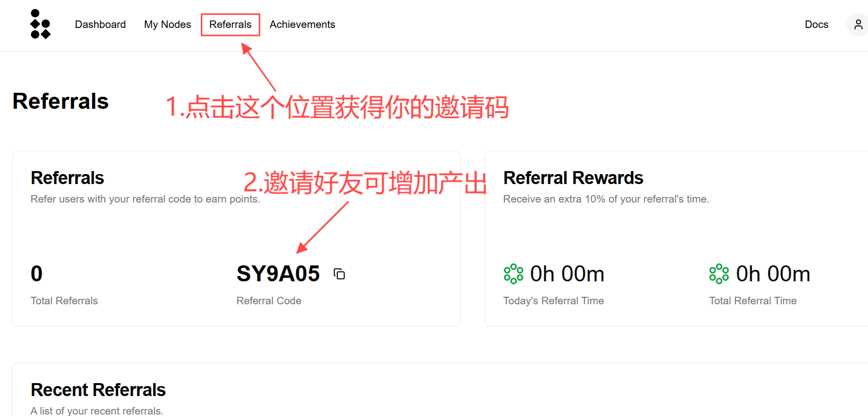Open the My Nodes tab

[x=168, y=24]
